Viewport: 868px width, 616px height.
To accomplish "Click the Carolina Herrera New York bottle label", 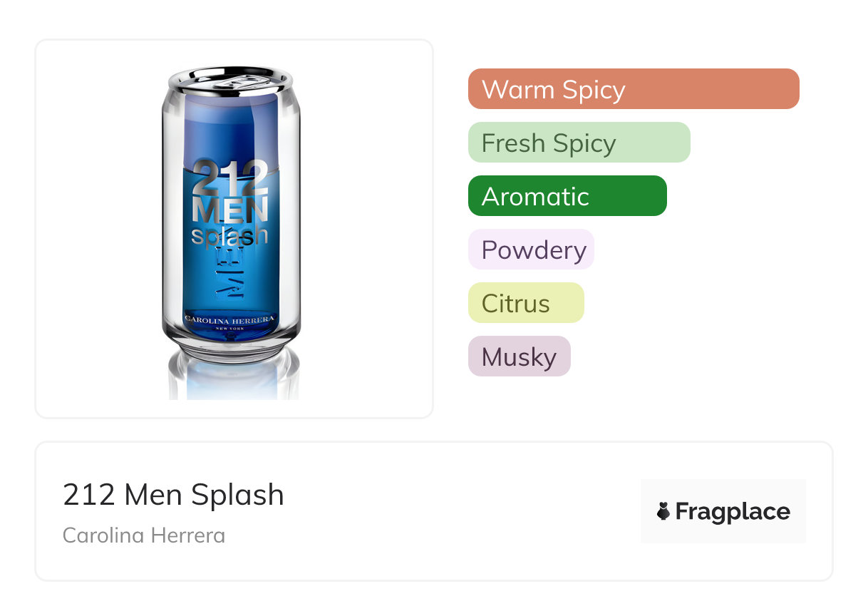I will pos(230,319).
